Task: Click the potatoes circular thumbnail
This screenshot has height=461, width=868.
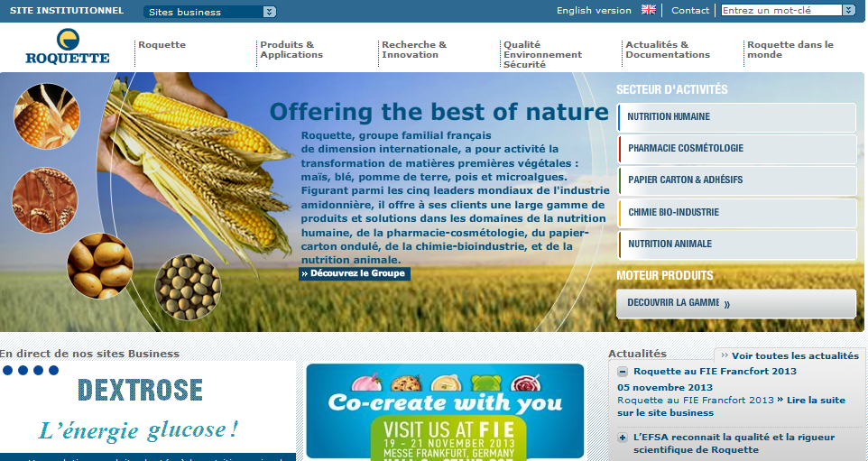Action: point(100,266)
